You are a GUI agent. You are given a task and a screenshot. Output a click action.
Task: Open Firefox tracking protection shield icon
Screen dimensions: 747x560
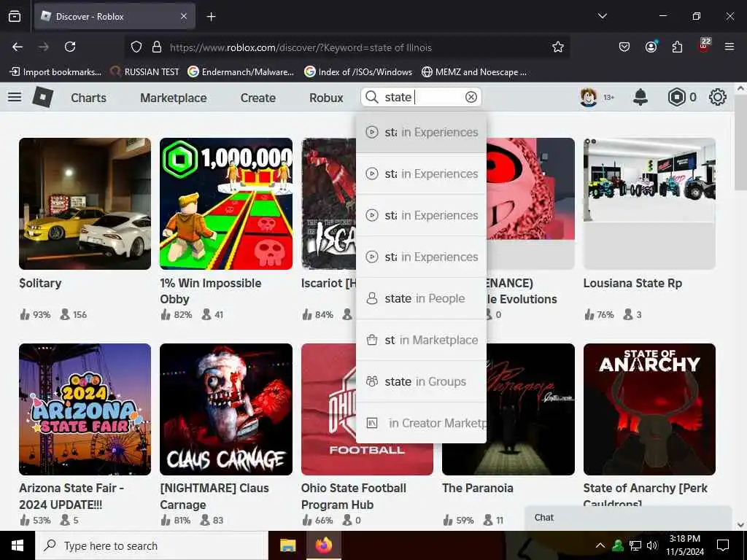136,47
